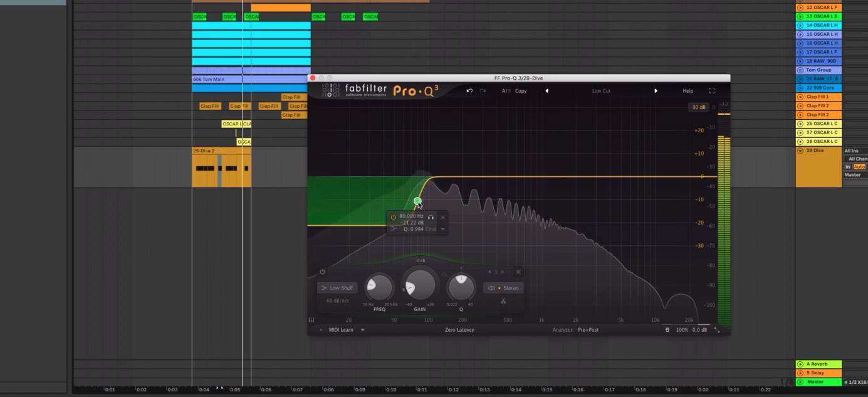Select the next band beside band number 1
This screenshot has height=397, width=868.
[x=502, y=272]
